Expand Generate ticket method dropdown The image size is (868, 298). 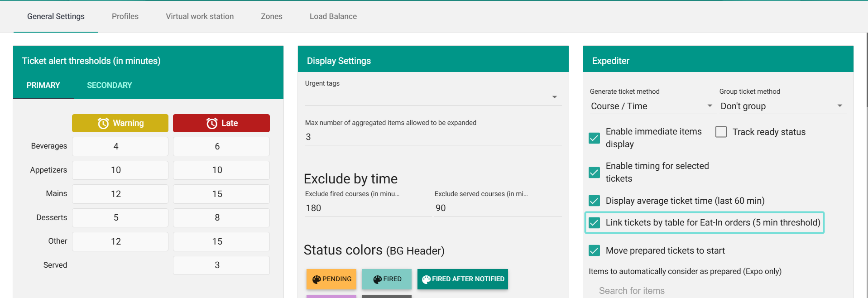pyautogui.click(x=710, y=106)
